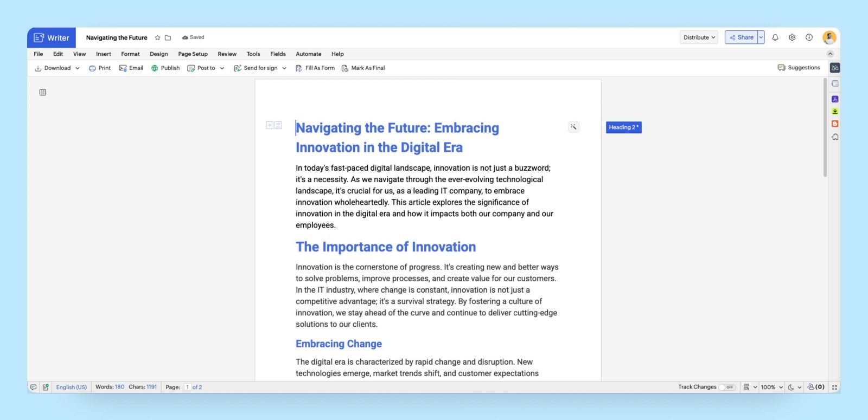Click the Heading 2 style tag

tap(624, 127)
